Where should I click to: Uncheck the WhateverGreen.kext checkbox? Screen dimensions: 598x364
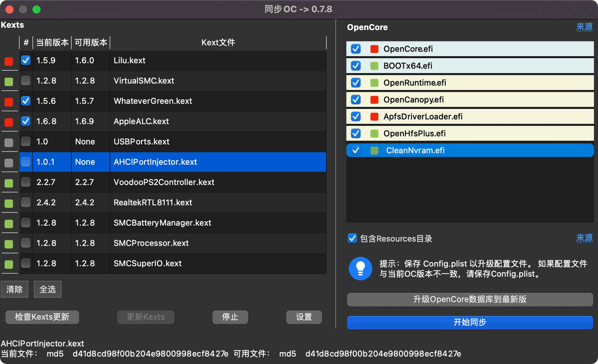click(x=26, y=101)
